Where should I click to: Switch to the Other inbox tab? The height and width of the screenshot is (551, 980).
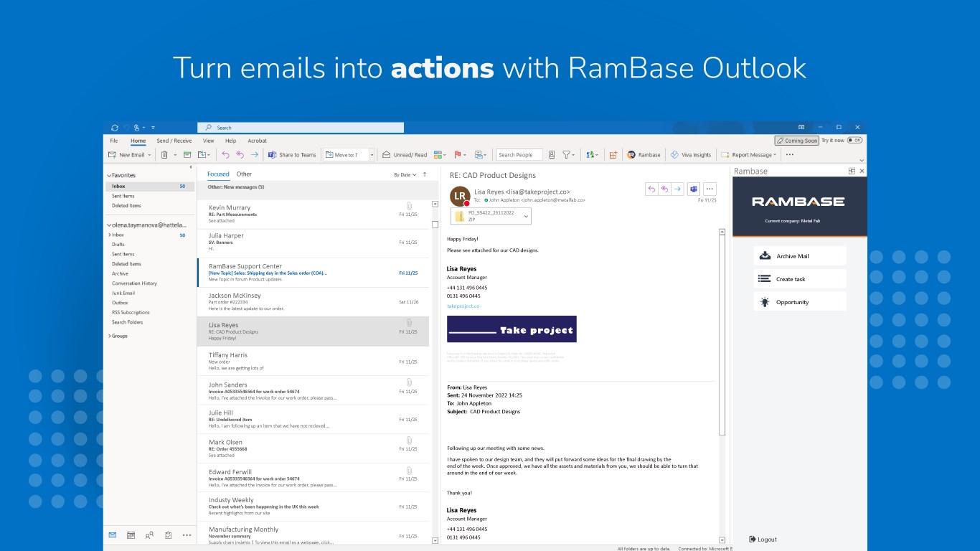[244, 174]
